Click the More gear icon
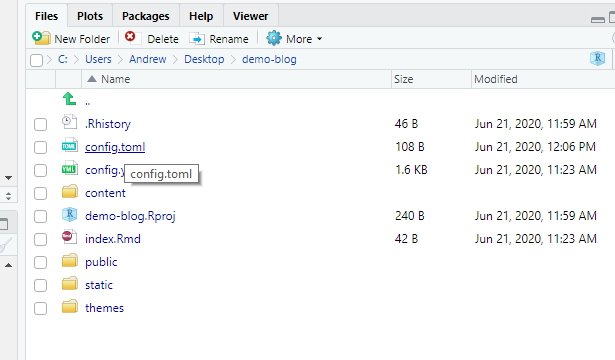 pos(274,38)
